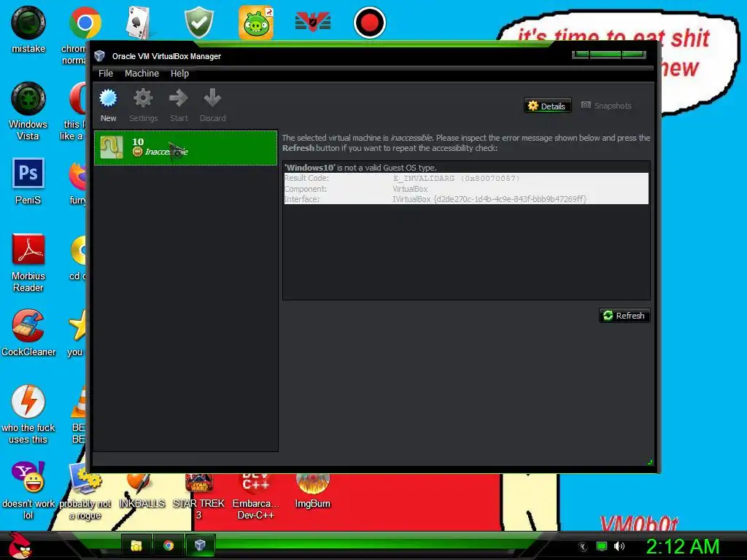Viewport: 747px width, 560px height.
Task: Open the CockCleaner desktop icon
Action: [28, 332]
